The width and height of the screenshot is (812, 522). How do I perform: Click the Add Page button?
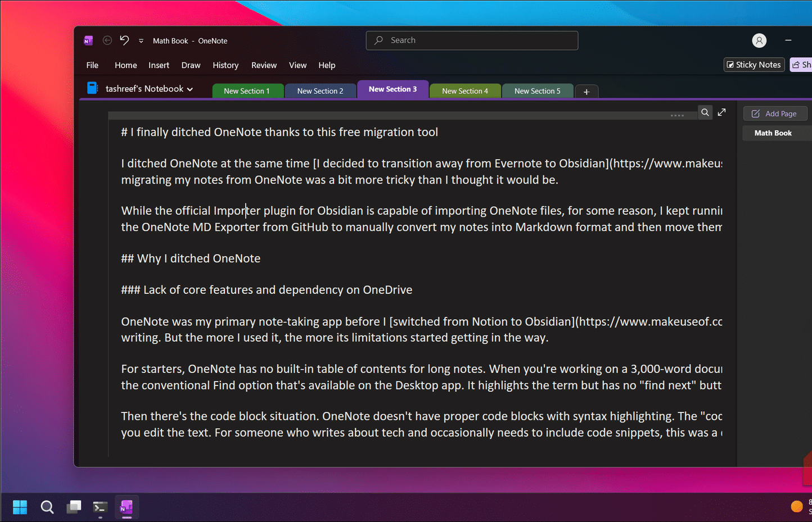pyautogui.click(x=775, y=114)
